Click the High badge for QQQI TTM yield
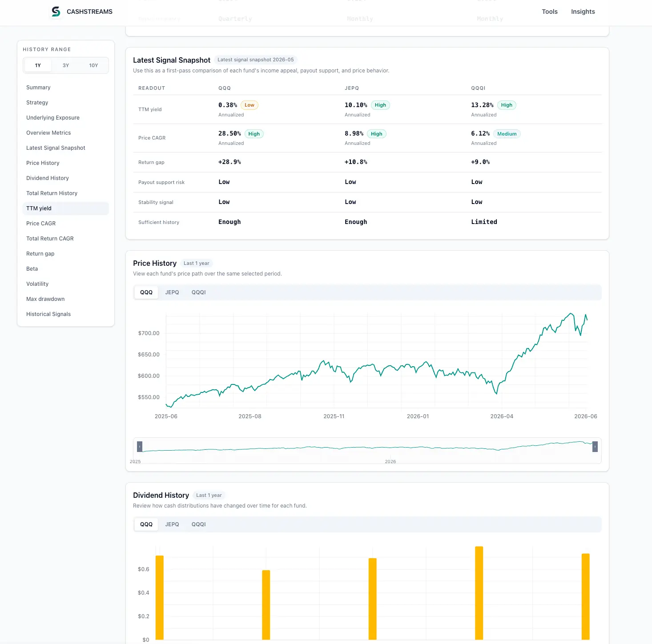652x644 pixels. tap(507, 105)
